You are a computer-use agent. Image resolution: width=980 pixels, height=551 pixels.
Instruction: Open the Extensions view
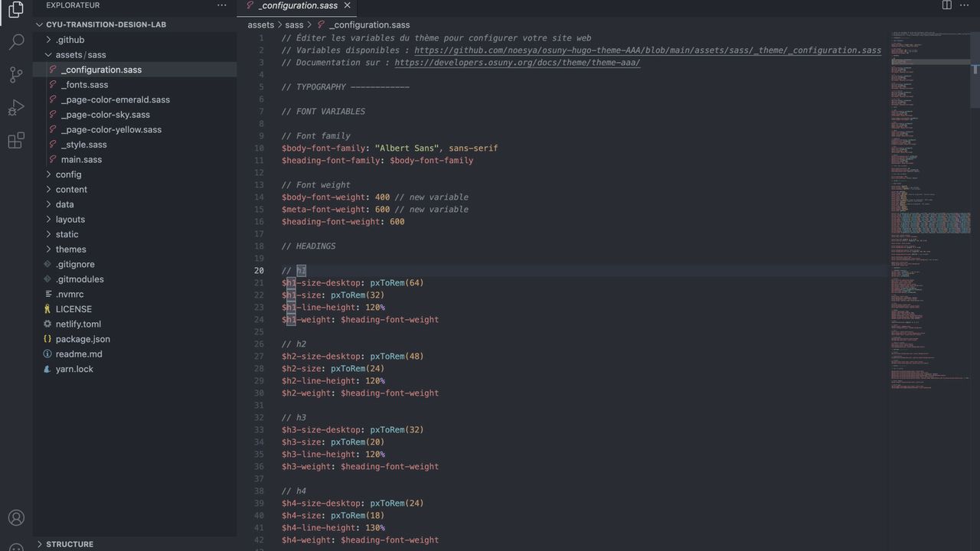(x=16, y=141)
